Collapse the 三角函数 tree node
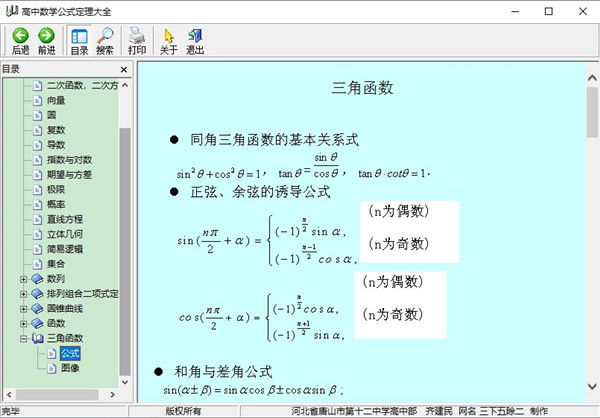This screenshot has height=418, width=600. click(x=23, y=339)
